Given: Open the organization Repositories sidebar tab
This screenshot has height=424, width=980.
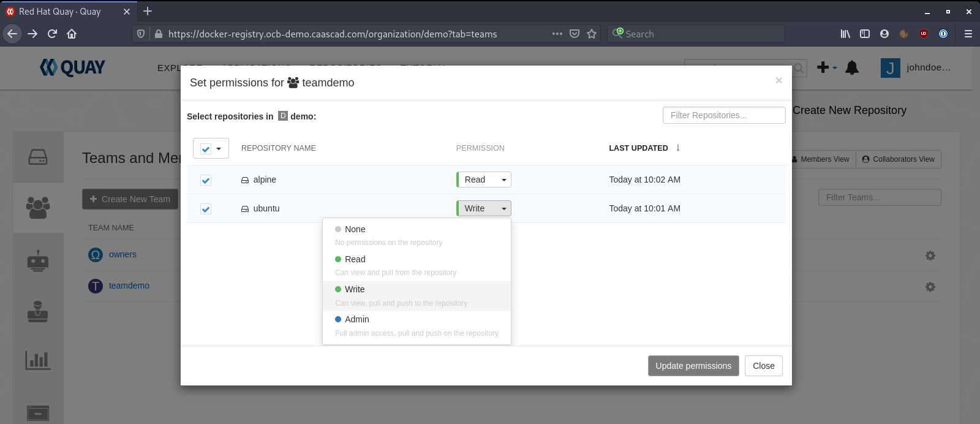Looking at the screenshot, I should point(38,157).
